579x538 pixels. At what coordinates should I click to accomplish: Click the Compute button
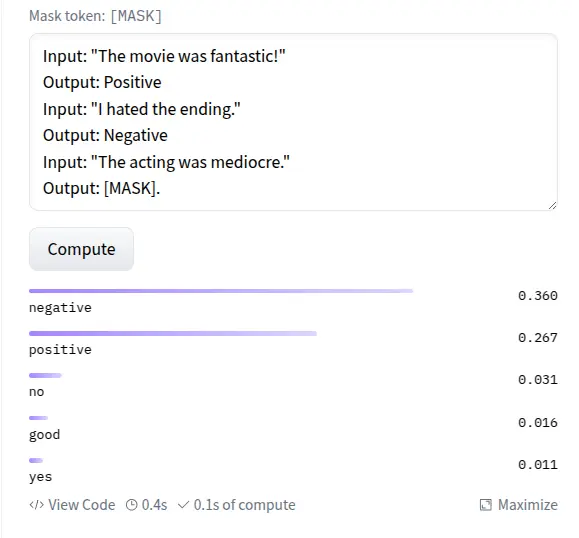(x=81, y=249)
